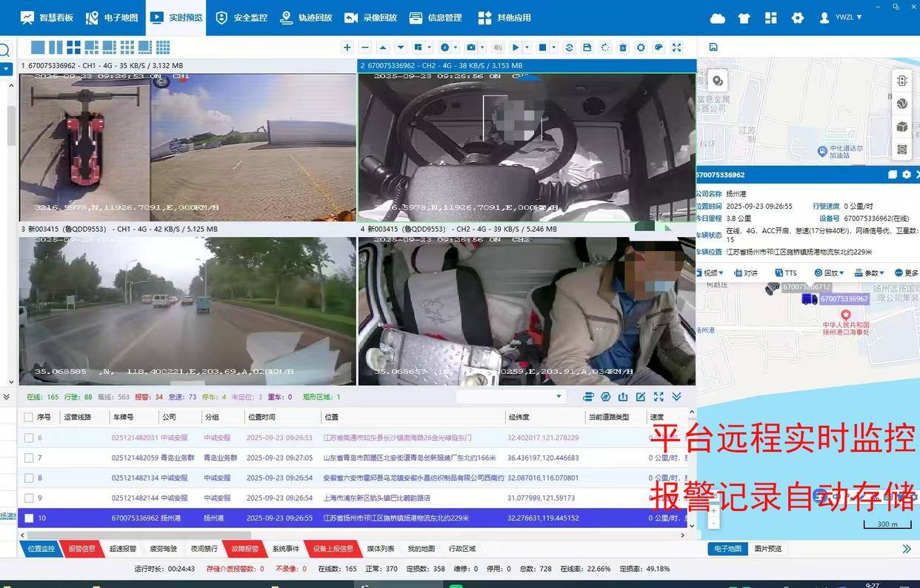Toggle the select-all checkbox in table header
The image size is (920, 588).
pyautogui.click(x=29, y=417)
